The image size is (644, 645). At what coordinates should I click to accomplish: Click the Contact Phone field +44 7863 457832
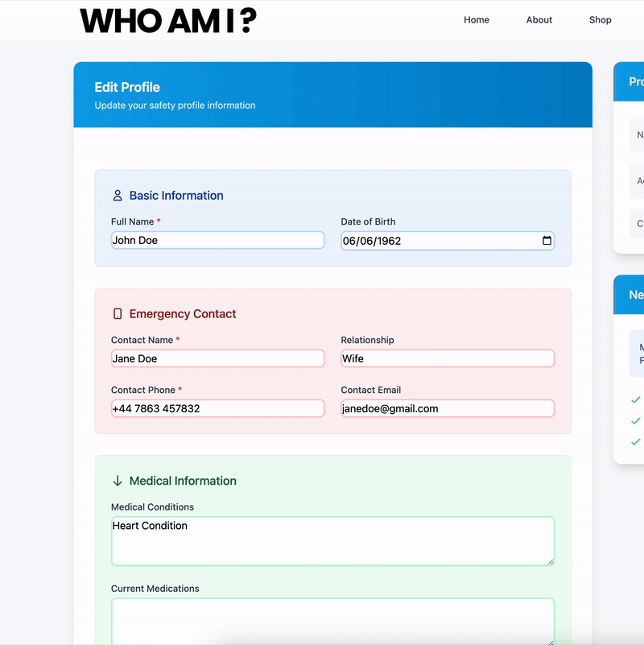[x=217, y=408]
